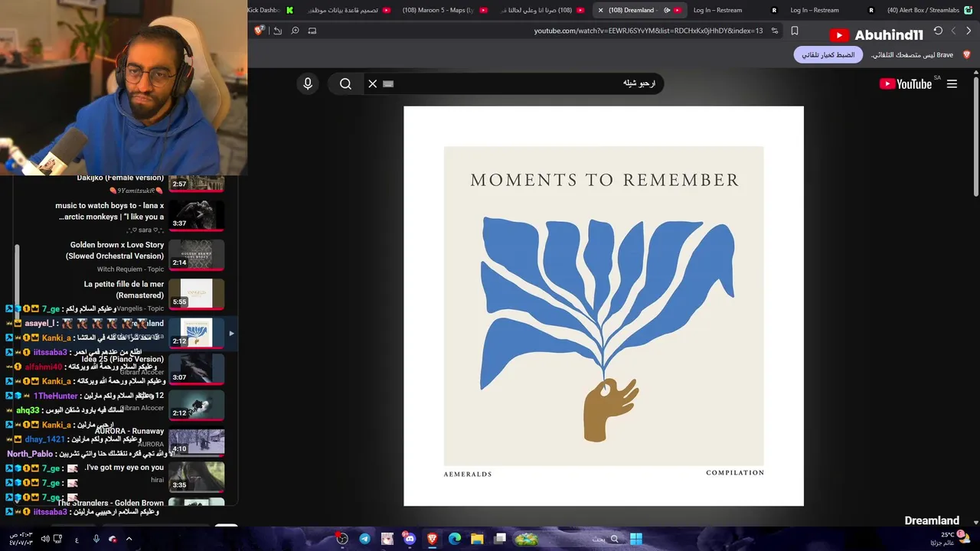Go forward using the right arrow navigation button
This screenshot has height=551, width=980.
tap(969, 31)
